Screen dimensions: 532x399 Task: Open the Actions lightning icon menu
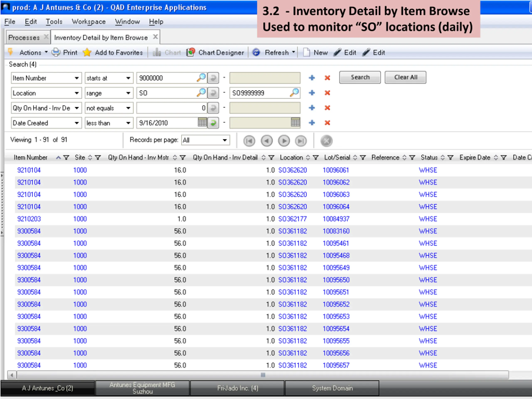[x=11, y=52]
